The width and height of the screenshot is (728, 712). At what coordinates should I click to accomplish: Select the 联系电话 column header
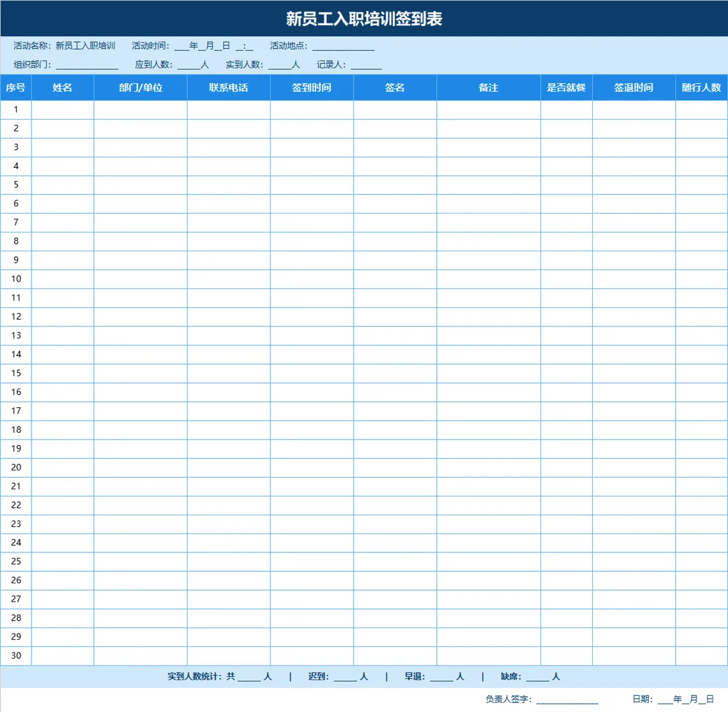pos(229,87)
